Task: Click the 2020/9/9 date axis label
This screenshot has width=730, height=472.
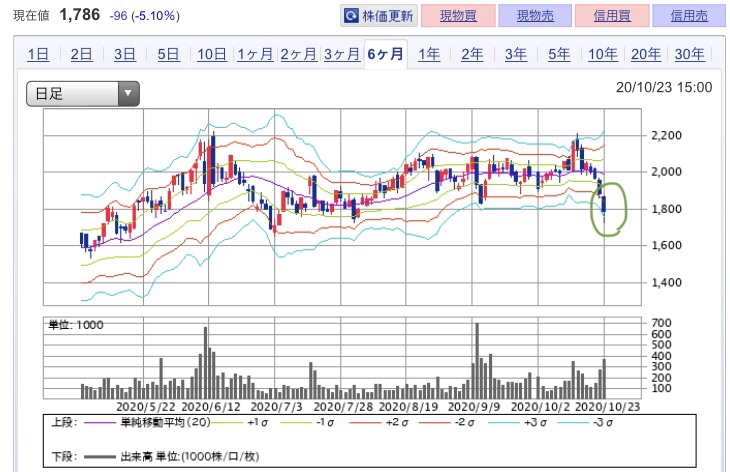Action: point(474,407)
